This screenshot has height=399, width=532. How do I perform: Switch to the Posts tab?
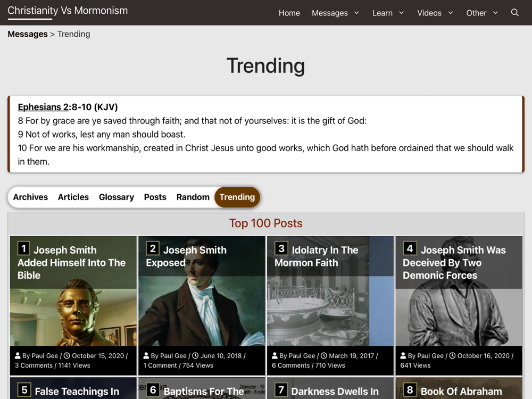155,197
